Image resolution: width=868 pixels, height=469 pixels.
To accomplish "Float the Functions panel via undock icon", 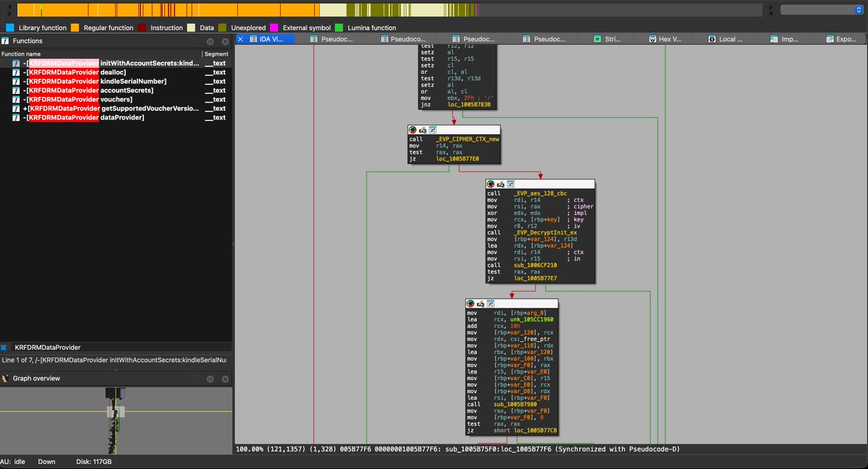I will coord(210,41).
